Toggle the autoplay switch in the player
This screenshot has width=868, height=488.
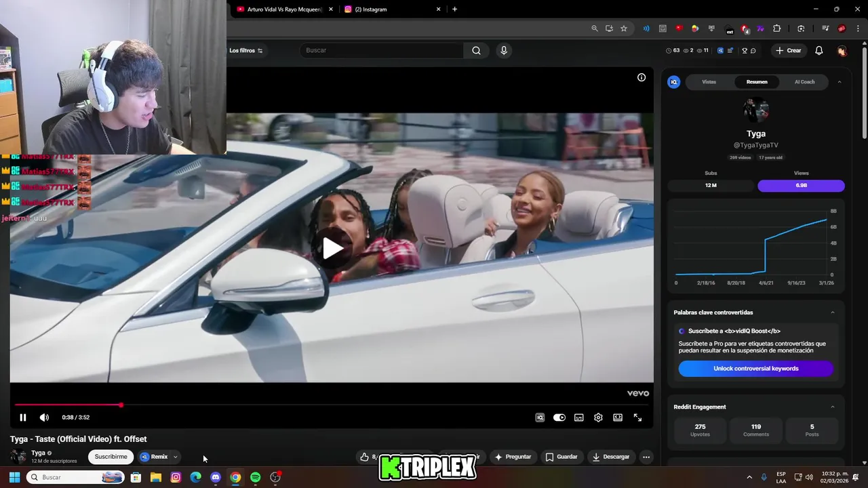coord(559,418)
